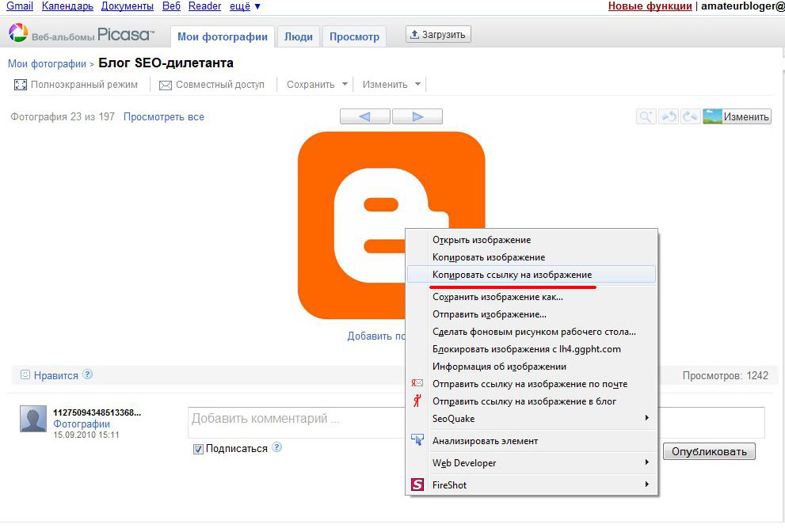Click the Изменить button with picture icon
This screenshot has height=532, width=785.
click(737, 116)
